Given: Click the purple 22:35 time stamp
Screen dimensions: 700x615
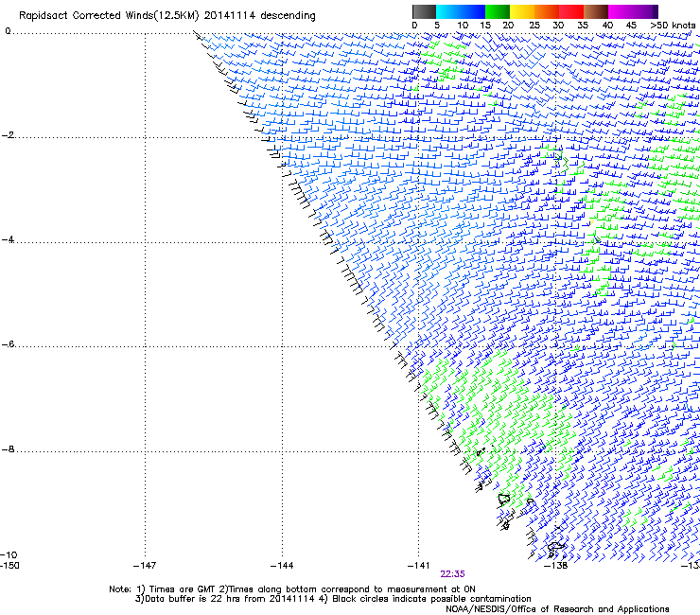Looking at the screenshot, I should point(452,574).
